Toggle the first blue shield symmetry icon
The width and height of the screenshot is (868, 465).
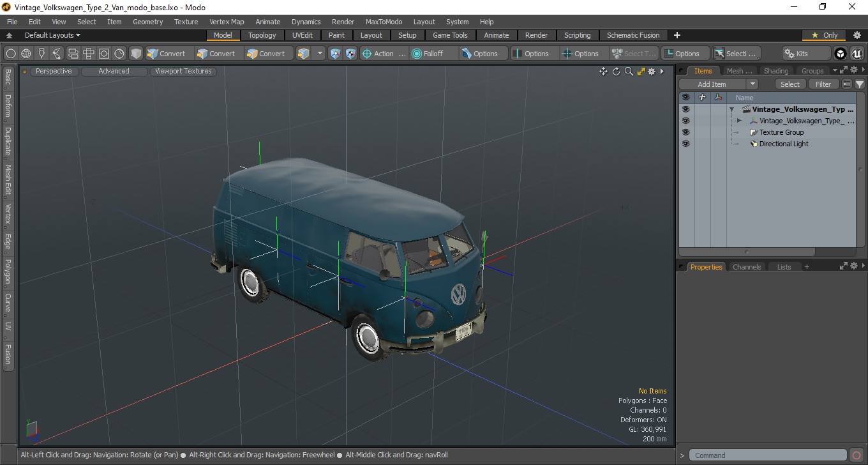pos(335,54)
